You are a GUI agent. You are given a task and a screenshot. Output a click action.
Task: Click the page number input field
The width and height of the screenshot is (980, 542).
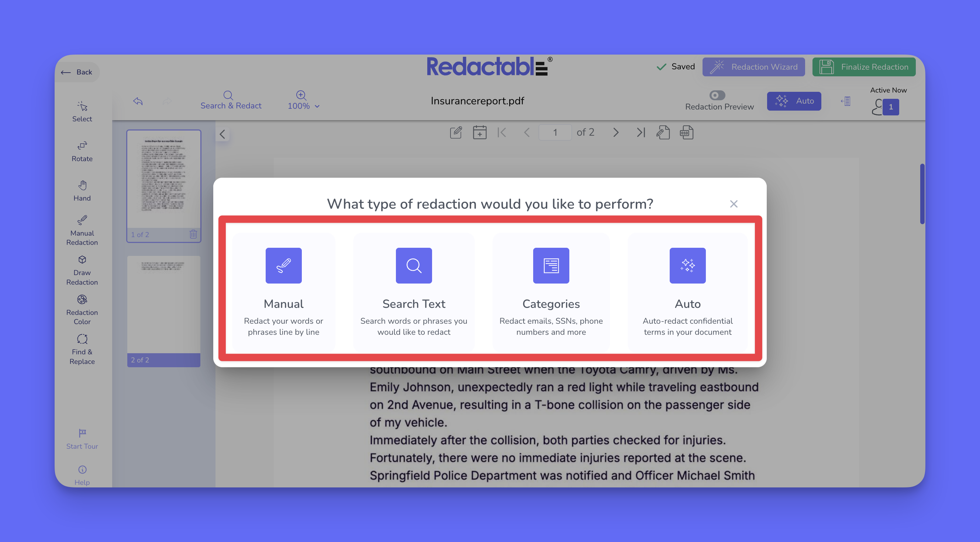click(555, 132)
